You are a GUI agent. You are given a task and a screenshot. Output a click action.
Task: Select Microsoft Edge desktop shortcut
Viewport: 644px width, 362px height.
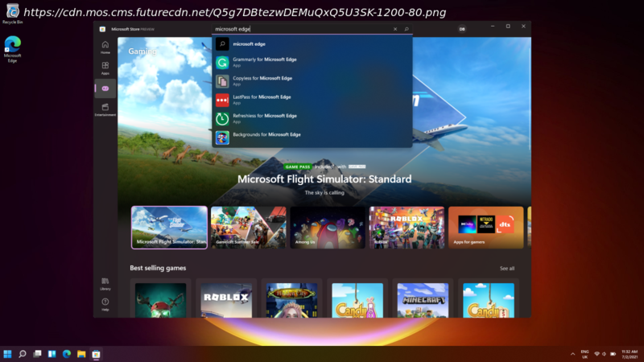pyautogui.click(x=12, y=49)
